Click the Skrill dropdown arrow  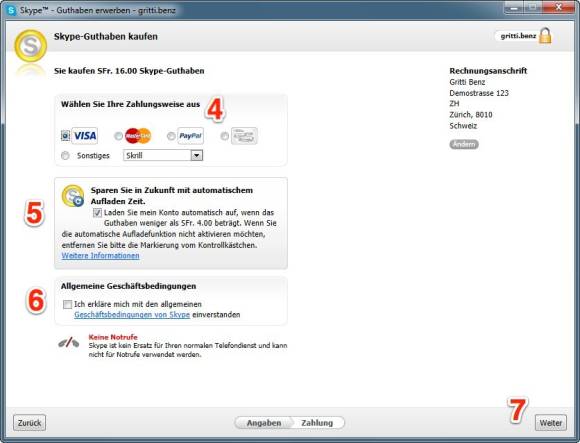click(197, 156)
